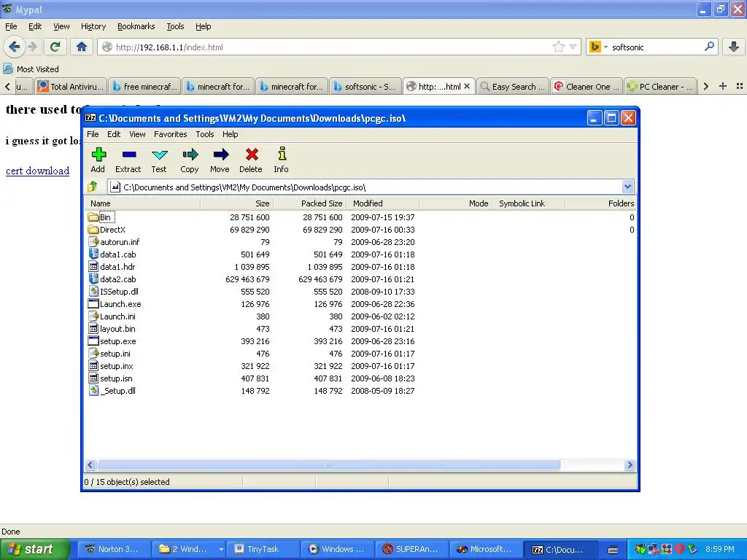The image size is (747, 560).
Task: Open the Mypal Bookmarks menu
Action: [136, 26]
